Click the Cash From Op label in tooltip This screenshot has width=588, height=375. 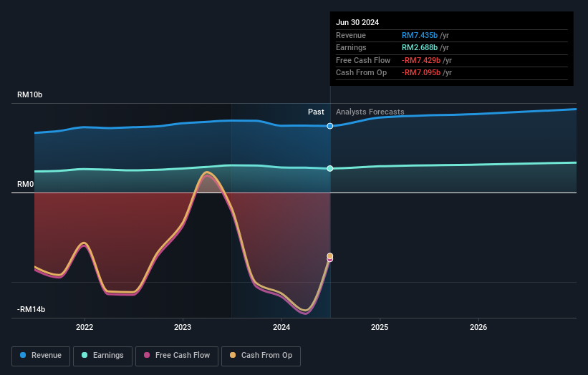361,73
